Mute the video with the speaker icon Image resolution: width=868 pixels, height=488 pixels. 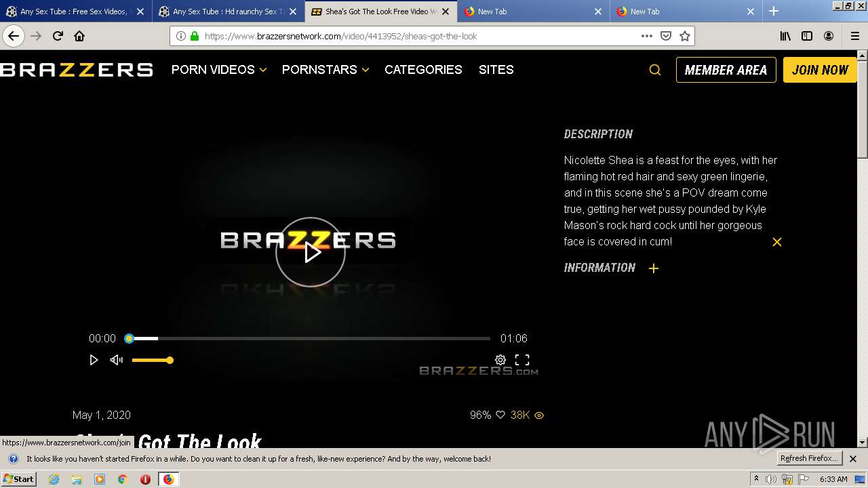point(117,360)
